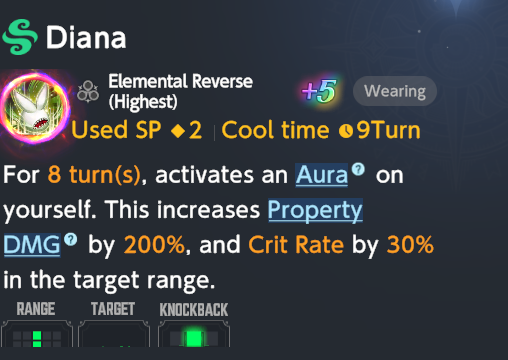Screen dimensions: 508x360
Task: Click the help icon beside Aura
Action: pos(358,169)
